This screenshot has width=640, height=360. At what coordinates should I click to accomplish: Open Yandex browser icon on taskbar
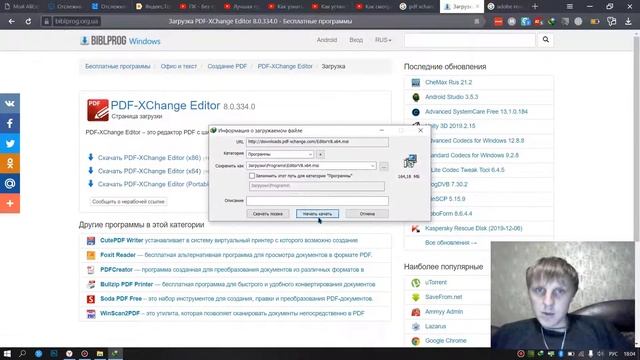coord(69,353)
